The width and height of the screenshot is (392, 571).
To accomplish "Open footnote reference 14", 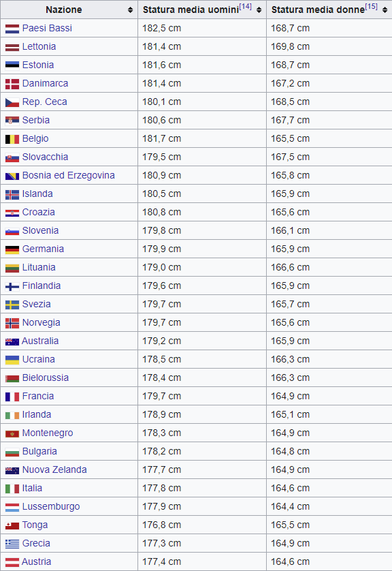I will coord(246,7).
